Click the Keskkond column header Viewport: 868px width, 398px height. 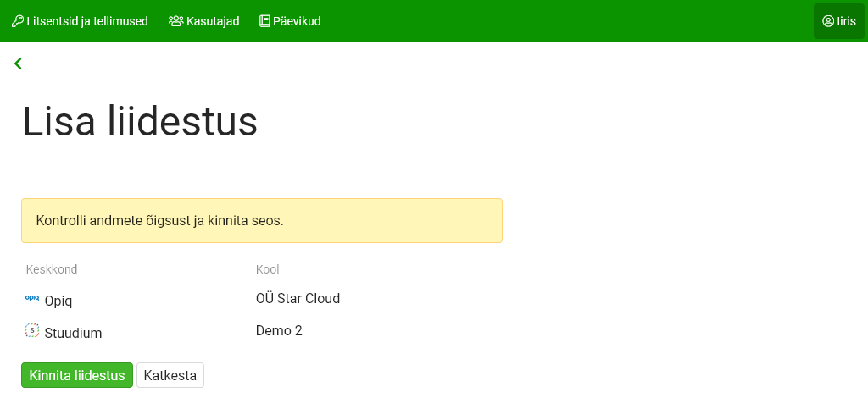(52, 269)
